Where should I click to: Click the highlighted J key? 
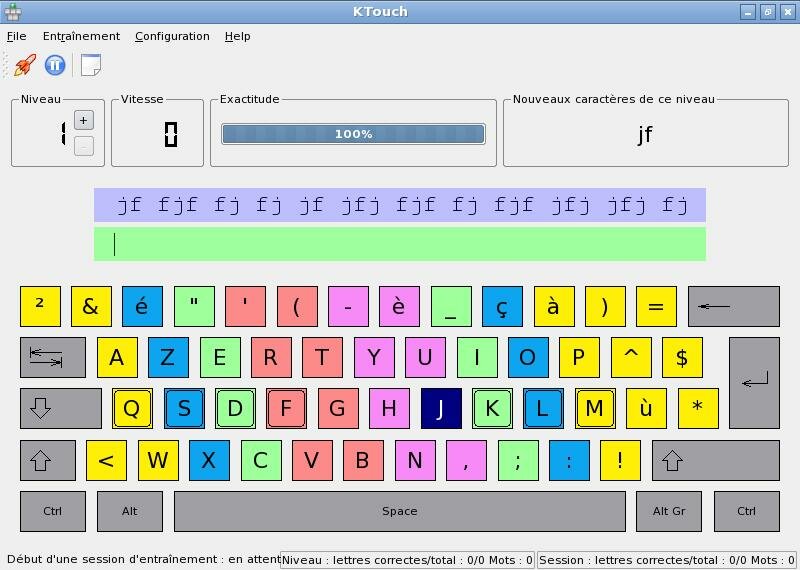click(441, 408)
